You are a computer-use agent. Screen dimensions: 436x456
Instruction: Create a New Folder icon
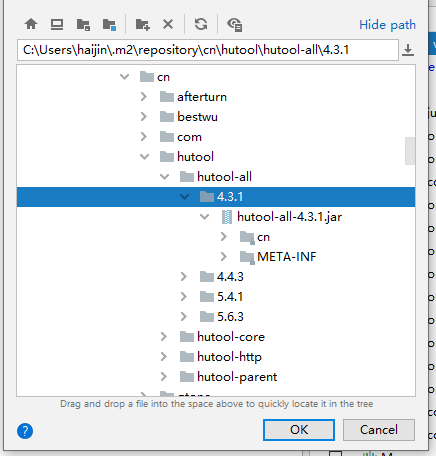point(142,24)
